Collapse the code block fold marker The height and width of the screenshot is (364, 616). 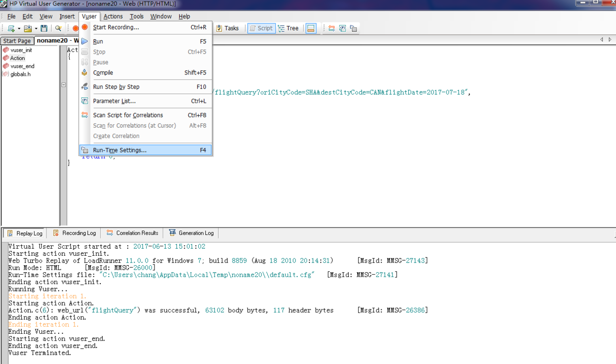(64, 85)
